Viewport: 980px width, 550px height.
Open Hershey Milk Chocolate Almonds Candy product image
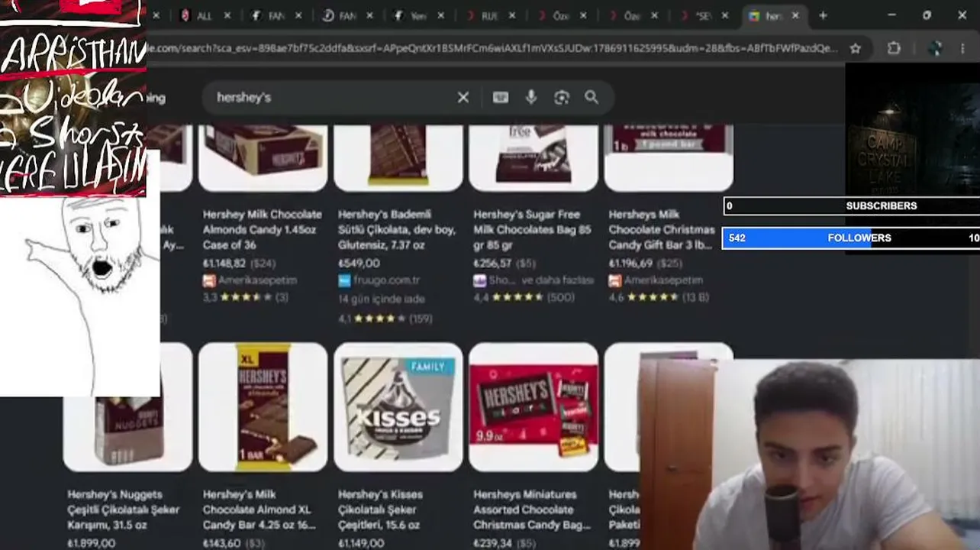[263, 157]
